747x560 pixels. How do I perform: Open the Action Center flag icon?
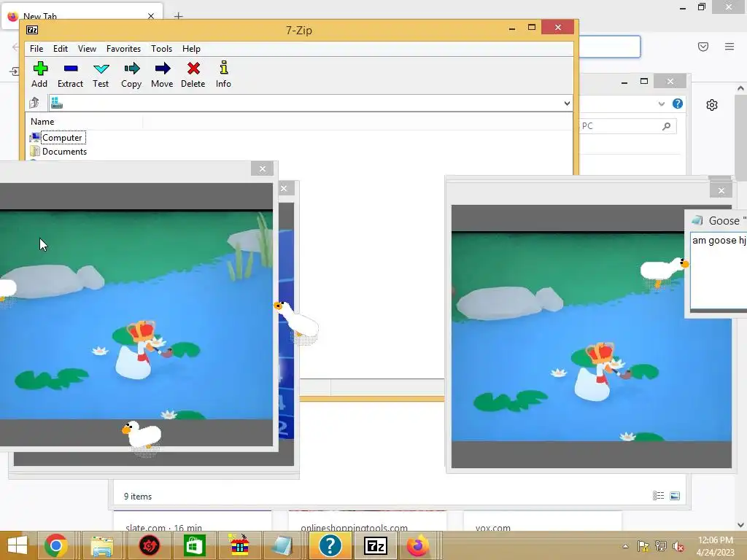[643, 546]
